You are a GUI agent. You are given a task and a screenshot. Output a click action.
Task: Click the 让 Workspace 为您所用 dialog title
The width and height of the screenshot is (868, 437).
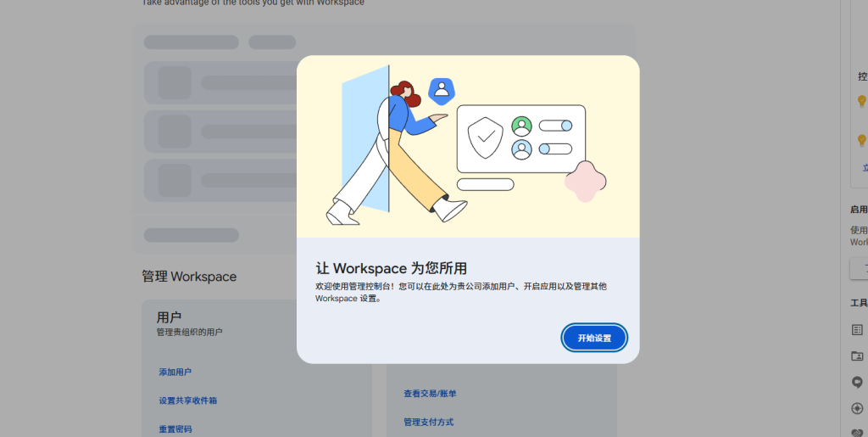[391, 269]
